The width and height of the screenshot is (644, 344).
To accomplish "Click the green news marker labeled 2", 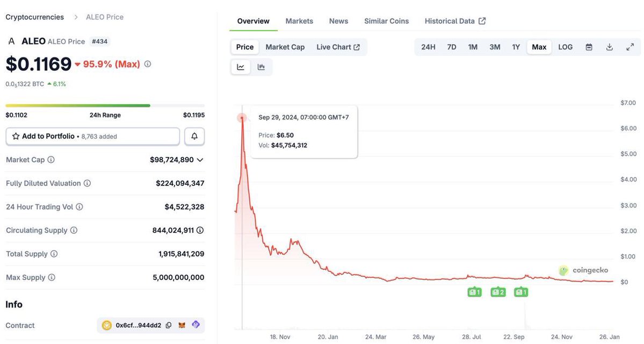I will point(498,292).
